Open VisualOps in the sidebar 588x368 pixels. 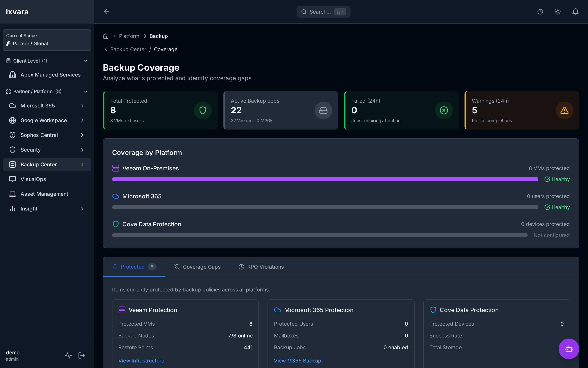click(x=47, y=179)
